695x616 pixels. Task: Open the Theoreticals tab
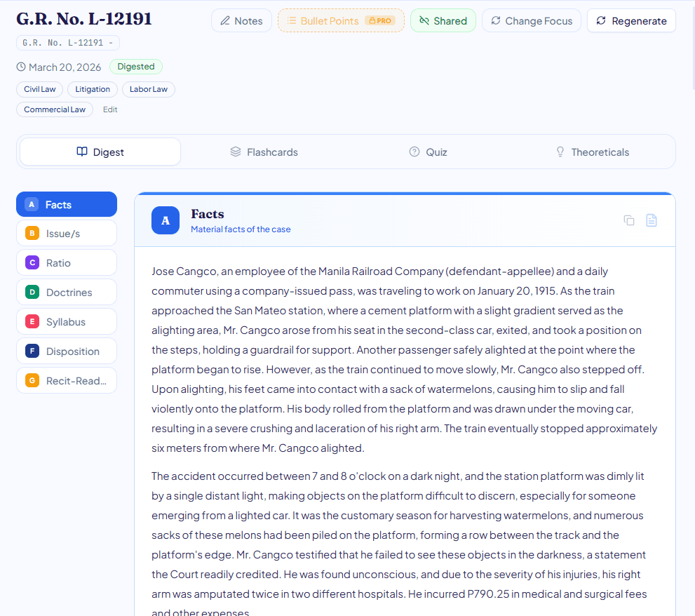coord(592,152)
